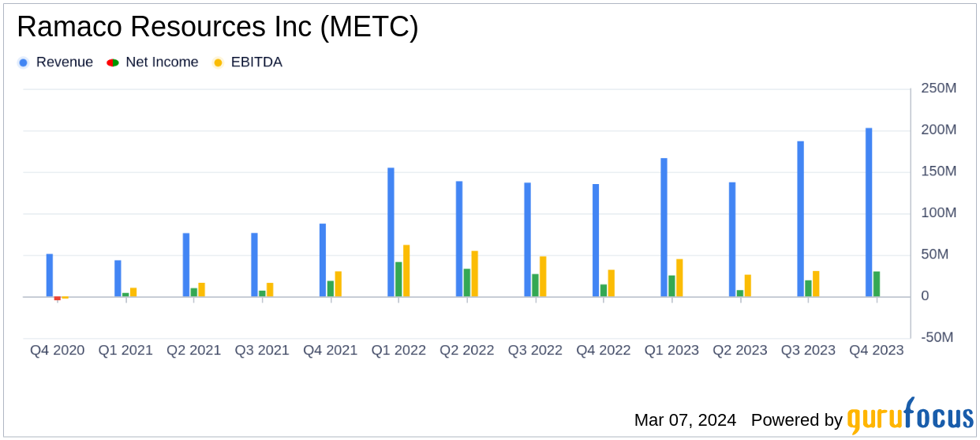Click the Q4 2021 x-axis label
The height and width of the screenshot is (440, 980).
331,351
